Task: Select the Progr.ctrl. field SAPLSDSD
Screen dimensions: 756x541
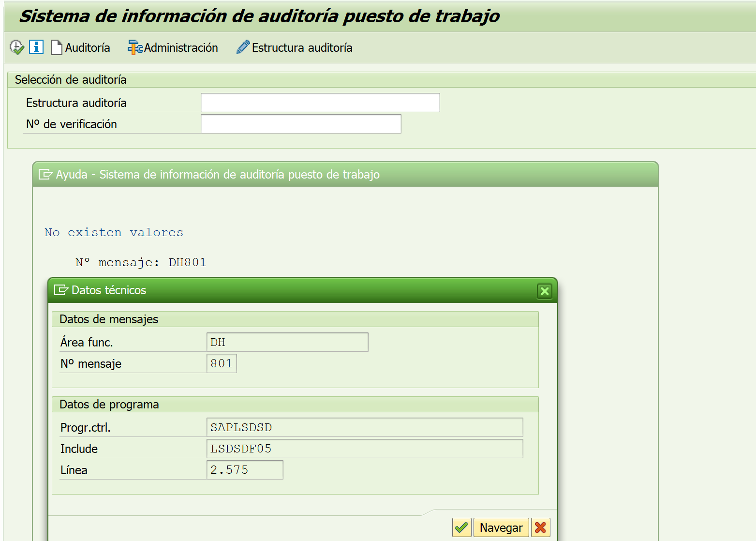Action: [x=365, y=427]
